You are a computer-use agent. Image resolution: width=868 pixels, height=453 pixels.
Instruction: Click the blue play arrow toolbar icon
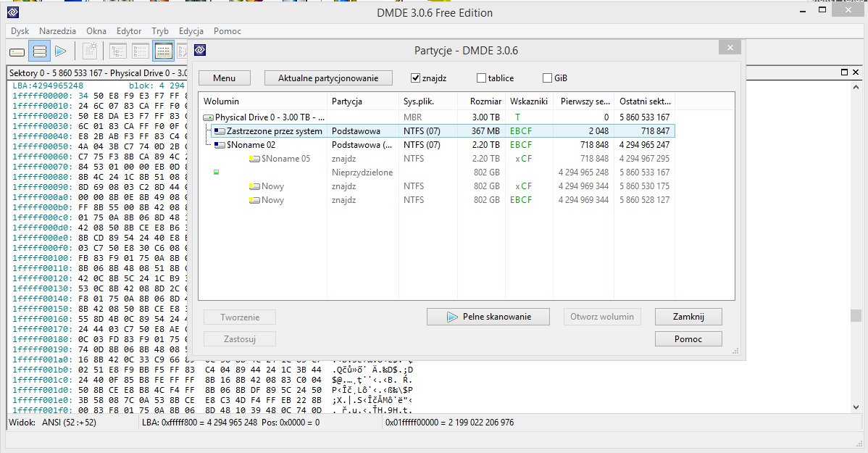point(61,51)
